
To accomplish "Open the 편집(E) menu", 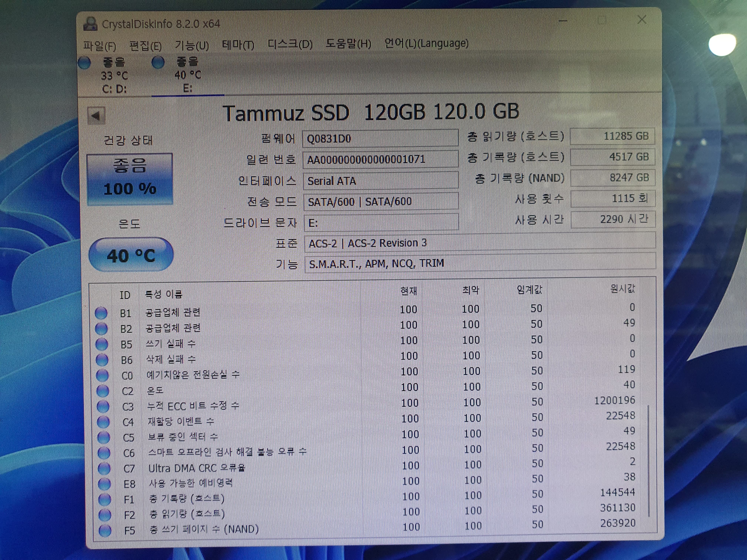I will click(146, 46).
